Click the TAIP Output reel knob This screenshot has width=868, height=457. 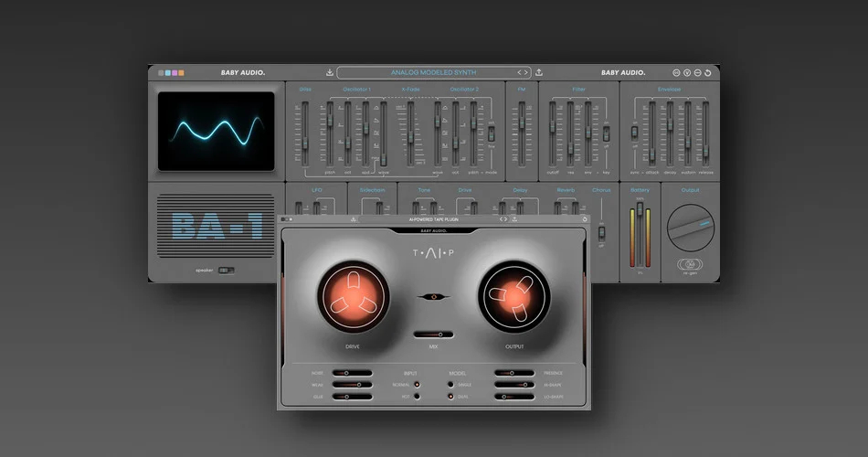click(x=514, y=297)
